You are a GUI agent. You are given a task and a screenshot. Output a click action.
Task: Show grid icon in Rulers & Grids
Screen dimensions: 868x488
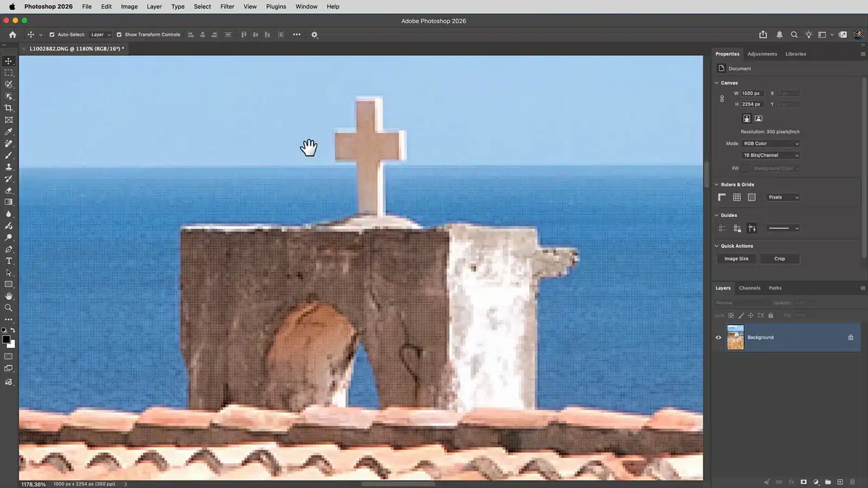(737, 197)
